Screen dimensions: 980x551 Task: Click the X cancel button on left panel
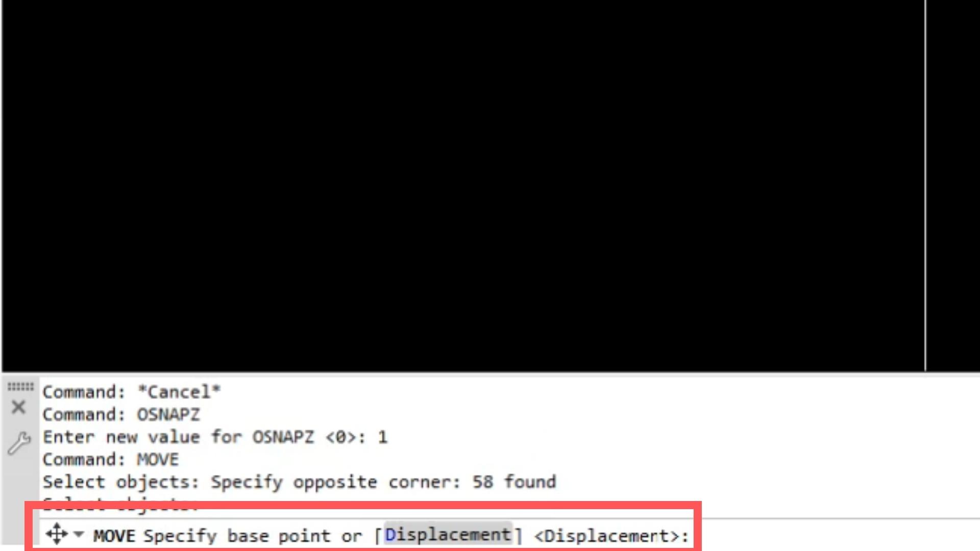pyautogui.click(x=18, y=408)
